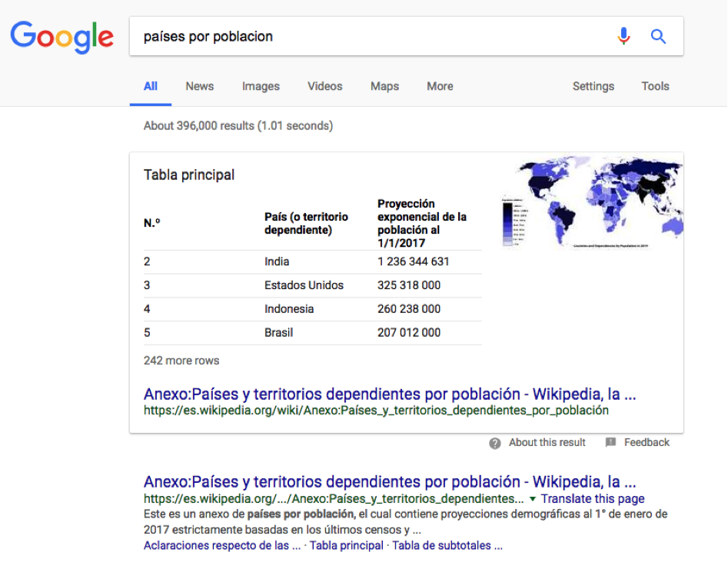Click Translate this page link

[x=593, y=499]
